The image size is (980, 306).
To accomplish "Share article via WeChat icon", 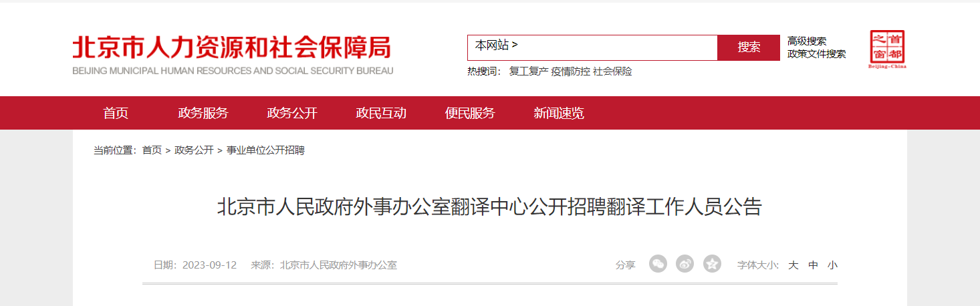I will (658, 264).
